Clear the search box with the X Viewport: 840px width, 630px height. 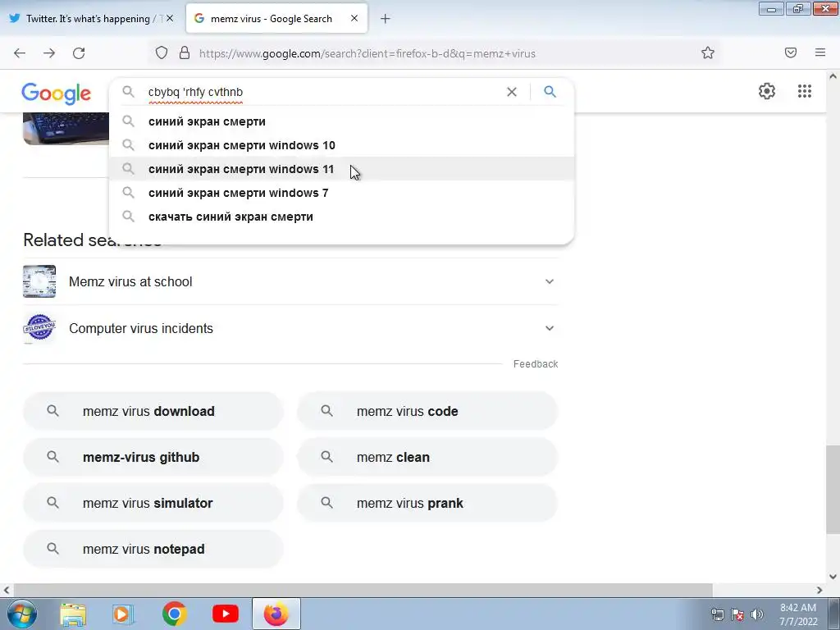click(512, 92)
